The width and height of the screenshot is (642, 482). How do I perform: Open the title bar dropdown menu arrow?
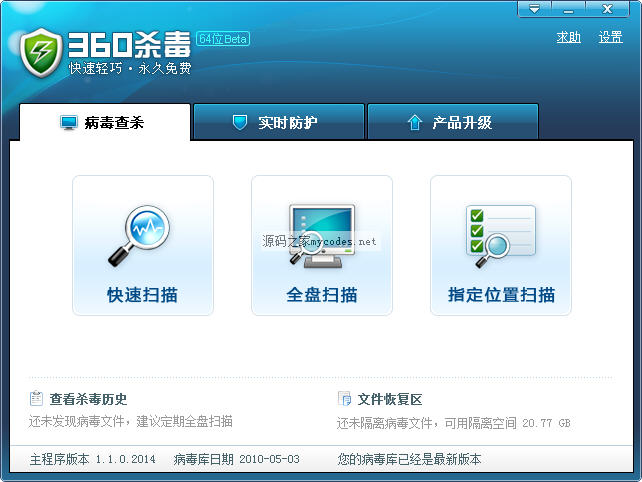click(x=534, y=9)
